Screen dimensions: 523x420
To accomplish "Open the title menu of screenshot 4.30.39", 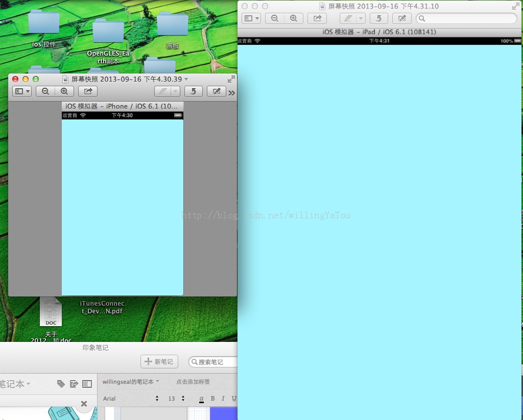I will pos(186,79).
